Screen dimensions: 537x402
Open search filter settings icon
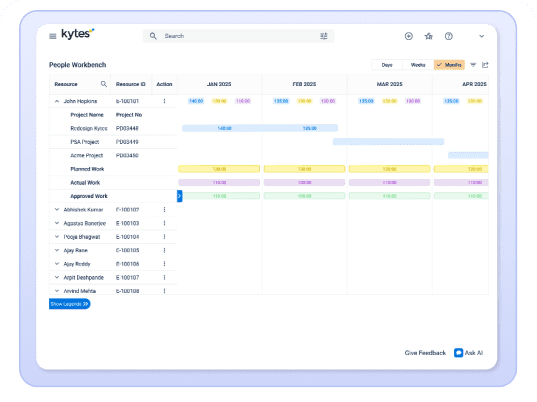[324, 36]
